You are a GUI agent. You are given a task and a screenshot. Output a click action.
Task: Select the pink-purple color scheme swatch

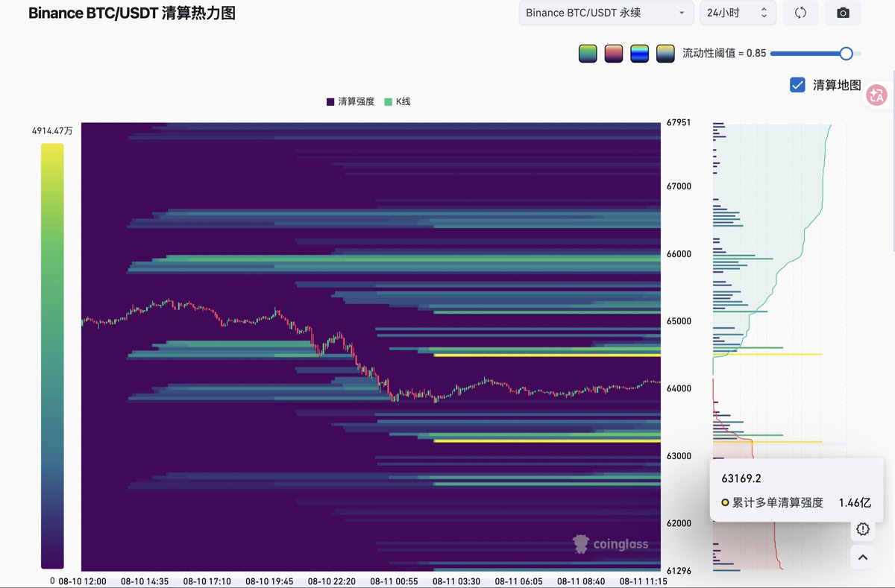click(x=614, y=54)
